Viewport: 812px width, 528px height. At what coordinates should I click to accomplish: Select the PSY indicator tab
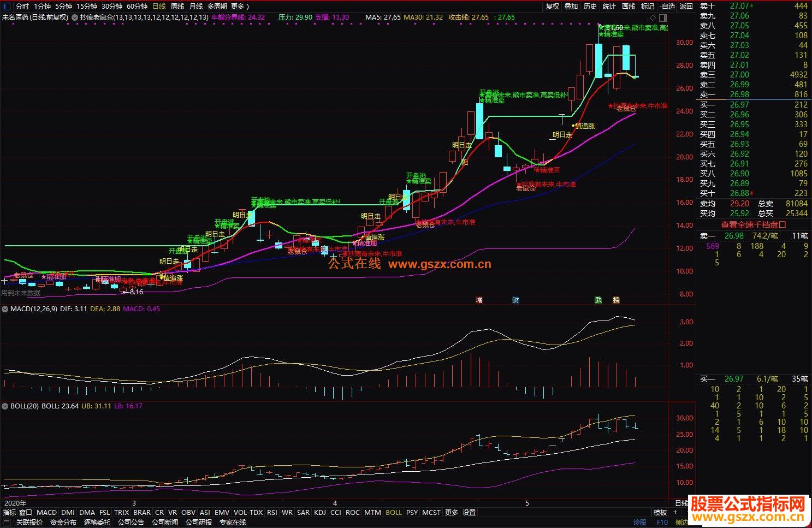pos(412,513)
